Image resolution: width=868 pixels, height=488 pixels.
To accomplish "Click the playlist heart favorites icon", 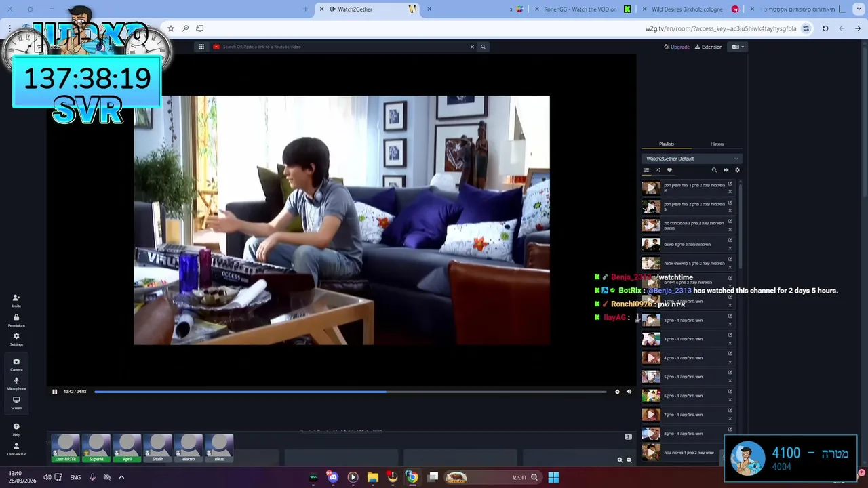I will pos(669,170).
